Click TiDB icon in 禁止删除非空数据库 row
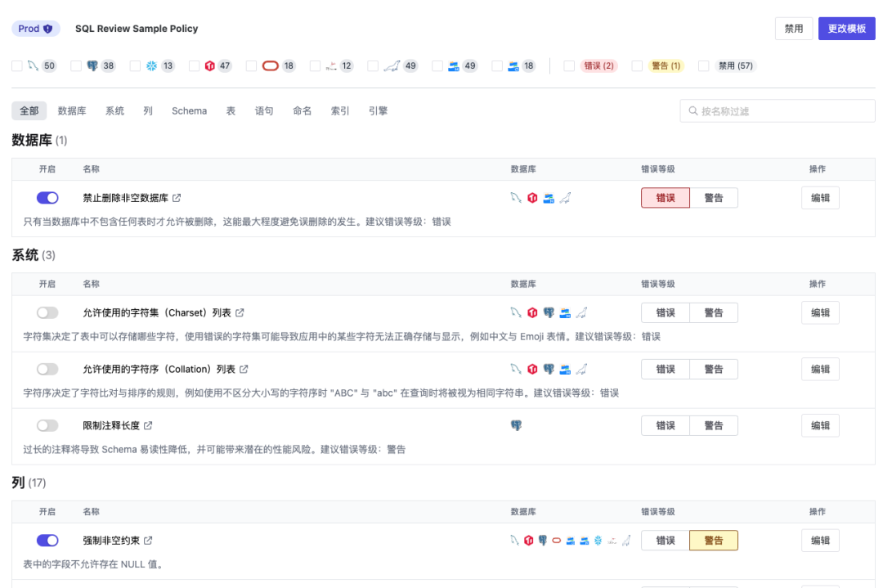The image size is (883, 588). 532,198
